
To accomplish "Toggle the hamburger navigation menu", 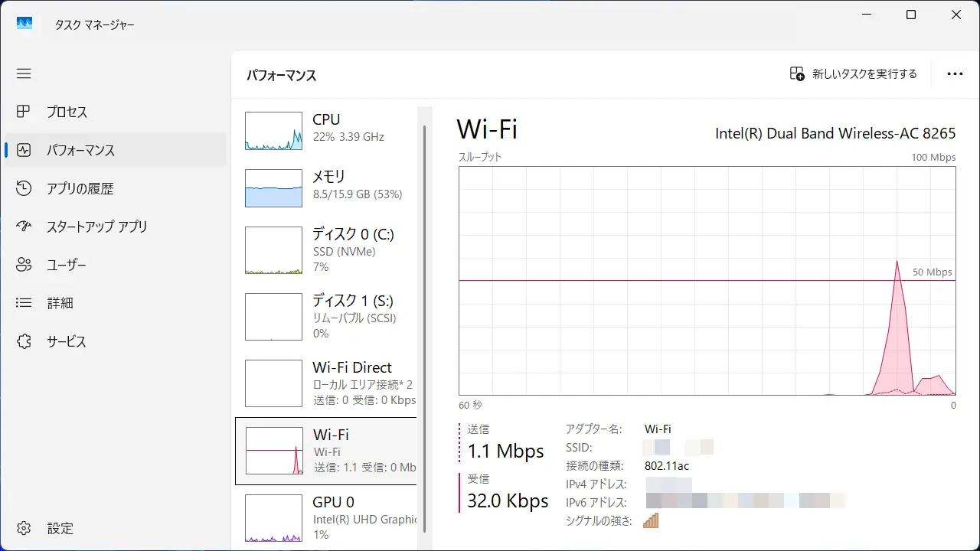I will click(24, 73).
